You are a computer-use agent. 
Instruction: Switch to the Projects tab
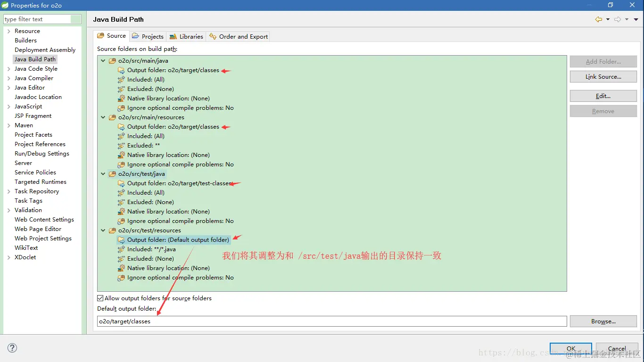(148, 36)
